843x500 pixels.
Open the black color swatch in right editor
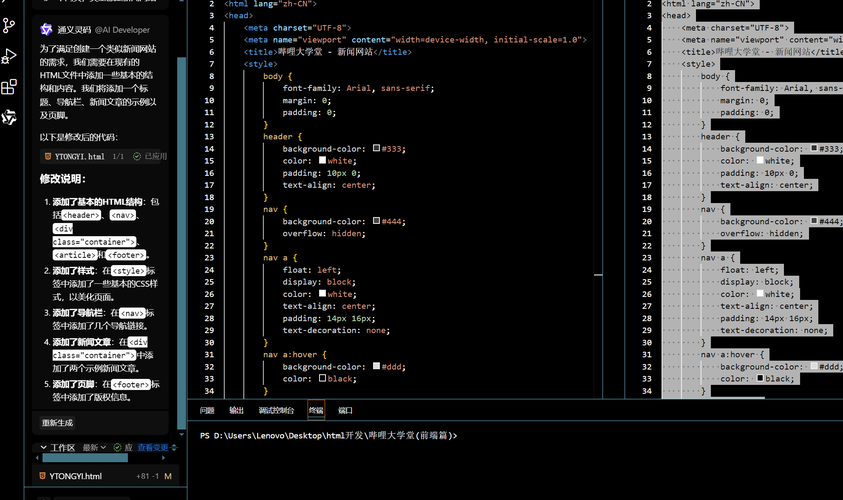[760, 378]
